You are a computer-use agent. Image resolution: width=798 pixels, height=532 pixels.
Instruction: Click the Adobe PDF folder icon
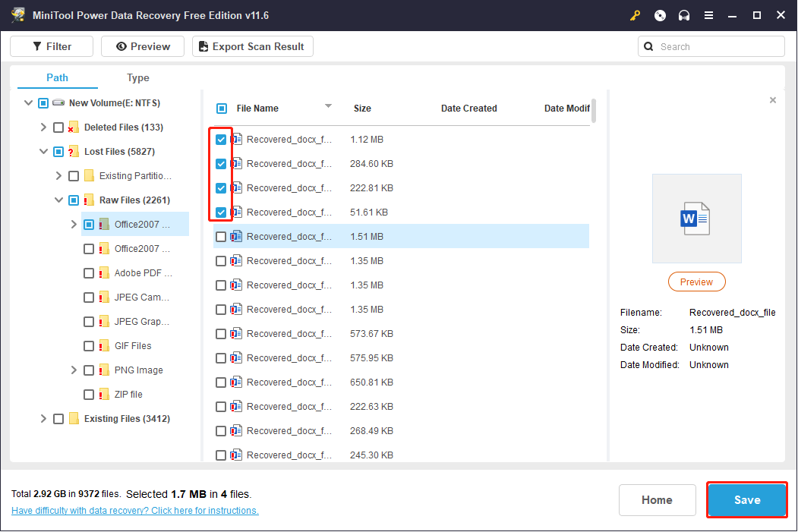[x=104, y=273]
